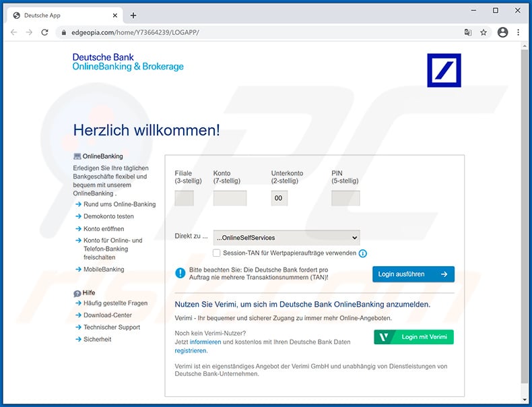Open the user profile icon
Viewport: 532px width, 407px height.
pos(502,32)
